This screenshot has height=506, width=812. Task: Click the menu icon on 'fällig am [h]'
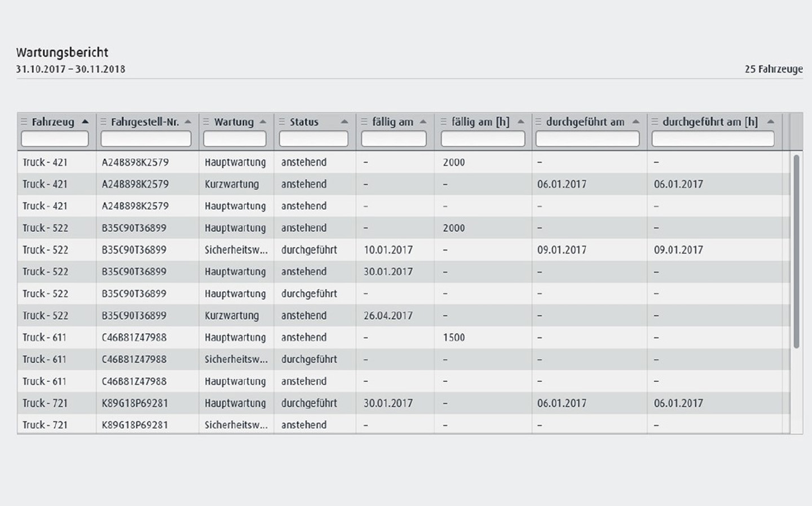pyautogui.click(x=445, y=122)
